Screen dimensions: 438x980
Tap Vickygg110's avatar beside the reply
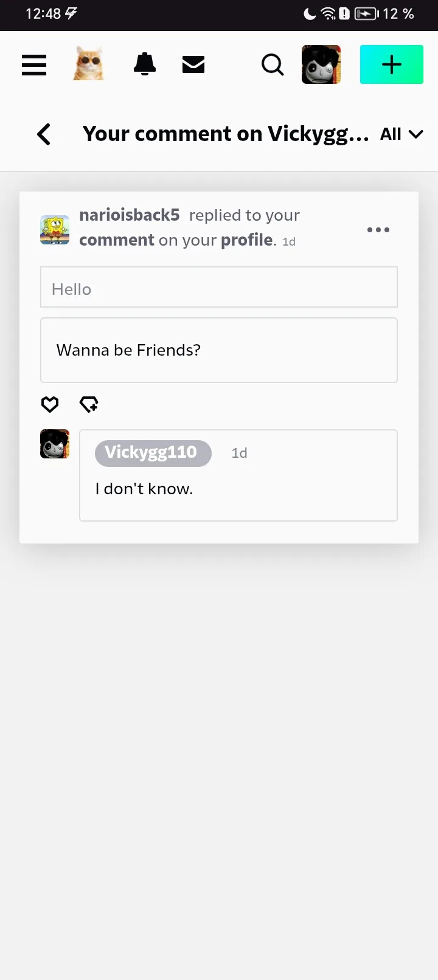pyautogui.click(x=55, y=444)
